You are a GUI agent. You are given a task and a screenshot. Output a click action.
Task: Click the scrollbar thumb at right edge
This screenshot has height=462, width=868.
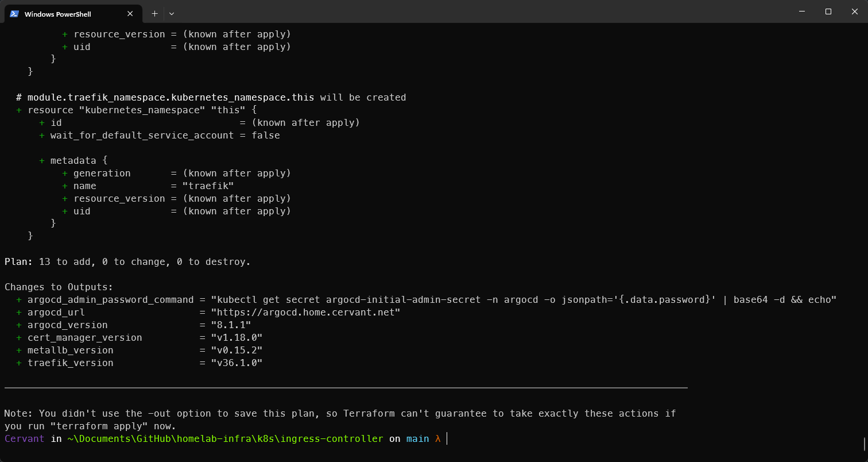(x=865, y=444)
